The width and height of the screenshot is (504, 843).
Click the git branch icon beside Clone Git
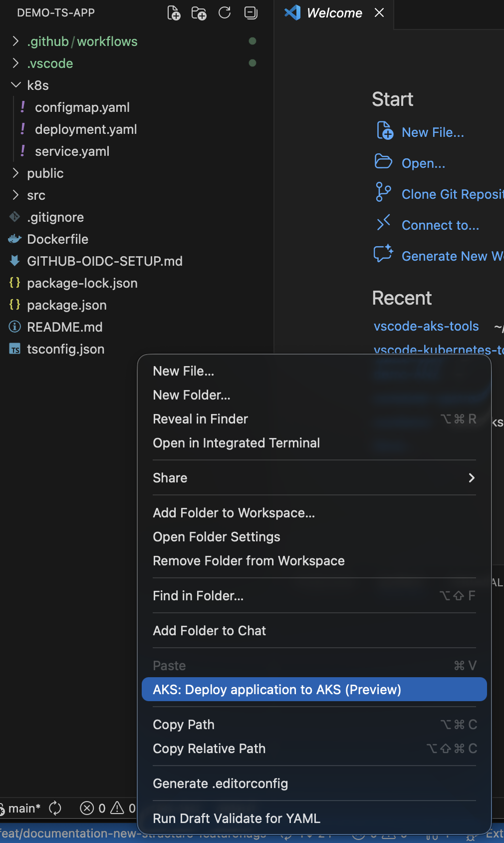pos(383,192)
